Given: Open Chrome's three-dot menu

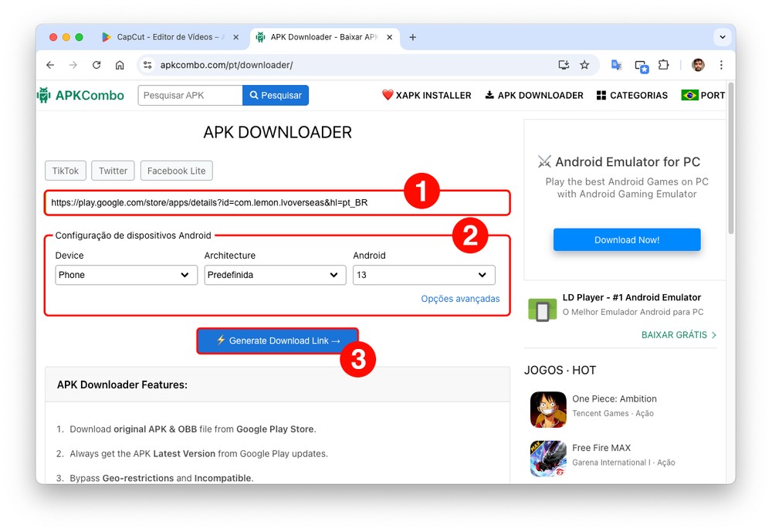Looking at the screenshot, I should [721, 65].
